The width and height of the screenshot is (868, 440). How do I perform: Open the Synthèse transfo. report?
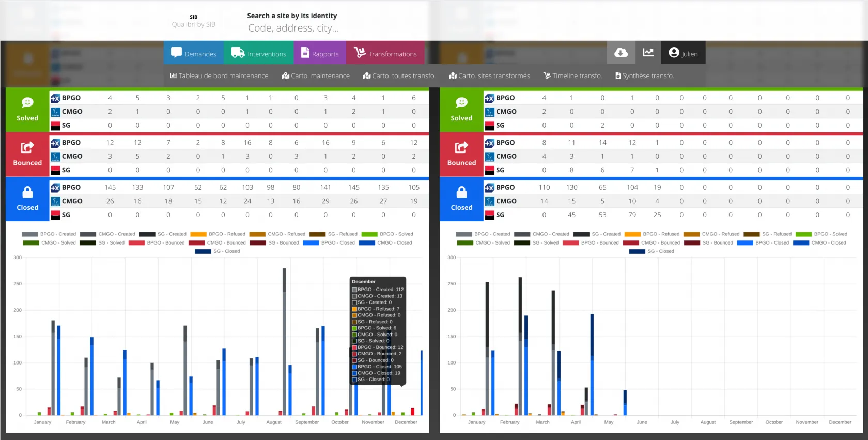click(644, 75)
